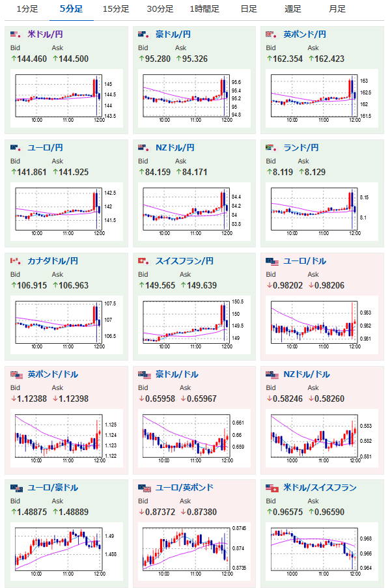
Task: Click the 豪ドル/ドル mini candlestick chart
Action: click(x=194, y=438)
